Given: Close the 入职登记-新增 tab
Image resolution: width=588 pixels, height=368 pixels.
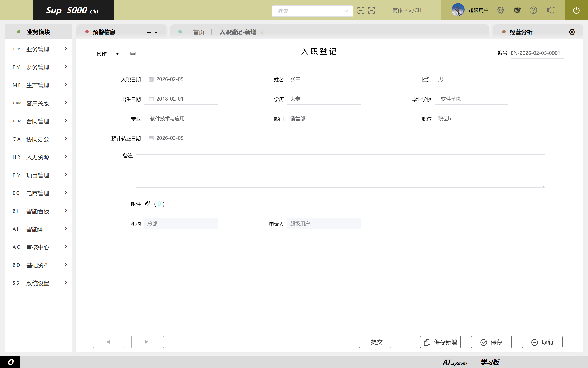Looking at the screenshot, I should pyautogui.click(x=262, y=32).
